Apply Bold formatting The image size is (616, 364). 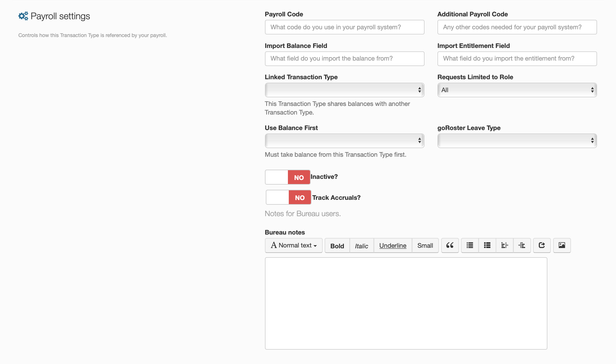click(337, 246)
